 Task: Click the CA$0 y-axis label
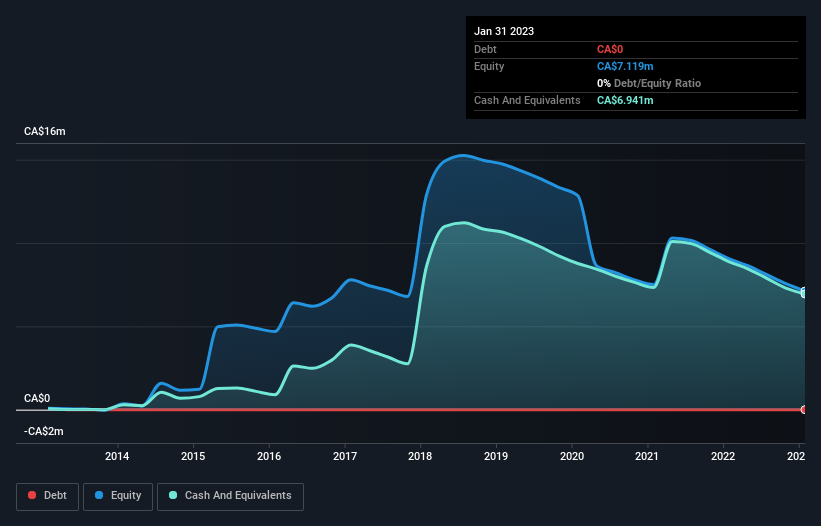tap(37, 398)
